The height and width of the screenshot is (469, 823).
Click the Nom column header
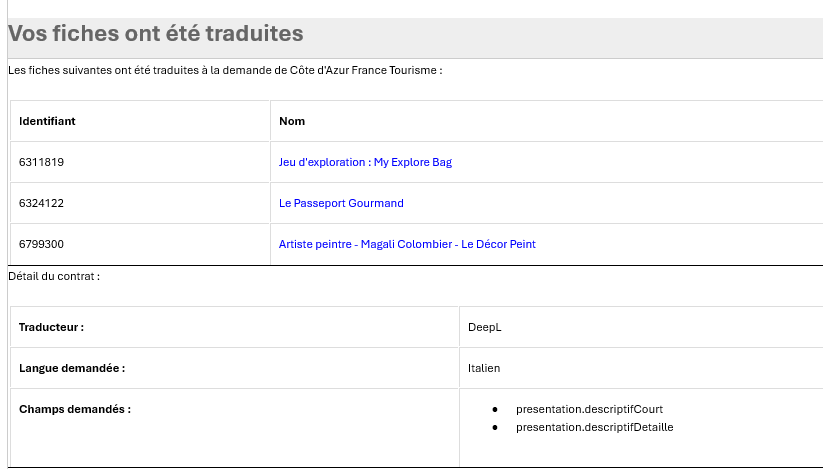(547, 121)
